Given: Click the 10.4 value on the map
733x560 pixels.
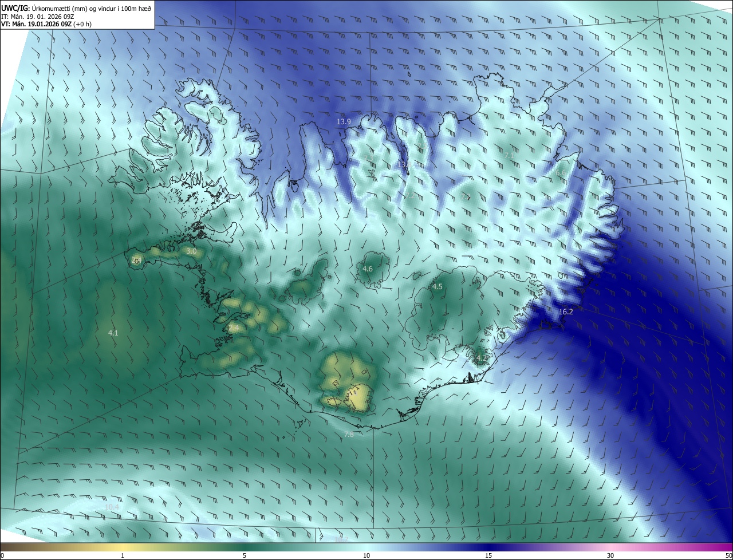Looking at the screenshot, I should (112, 507).
